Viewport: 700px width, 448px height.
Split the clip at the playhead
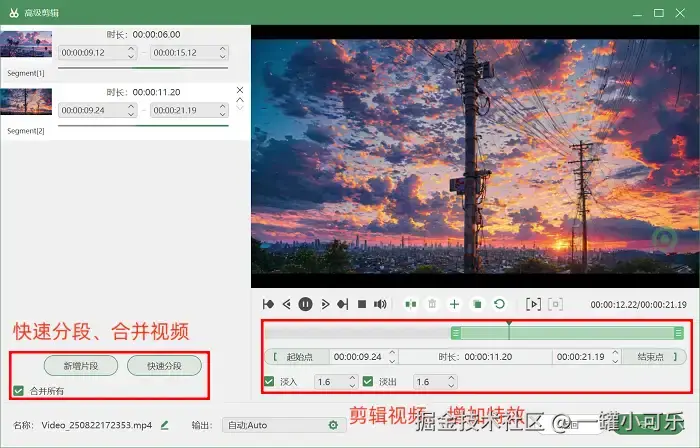tap(411, 304)
